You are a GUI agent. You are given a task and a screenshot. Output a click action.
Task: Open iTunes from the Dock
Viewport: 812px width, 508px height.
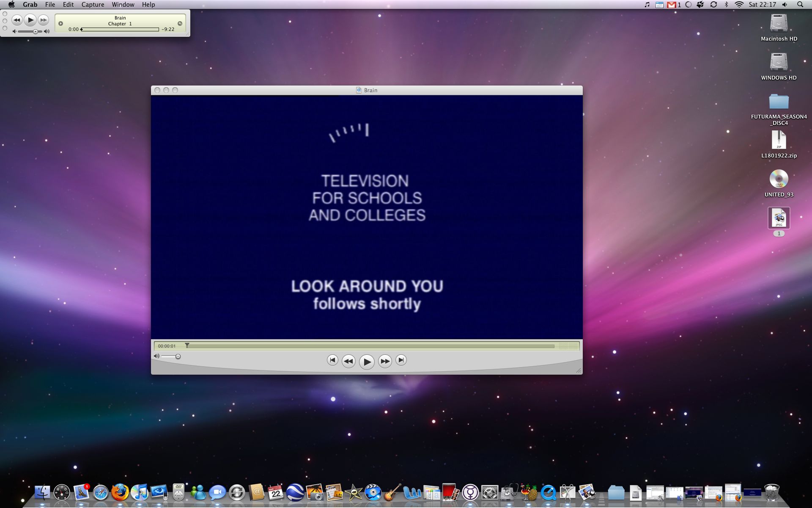140,492
